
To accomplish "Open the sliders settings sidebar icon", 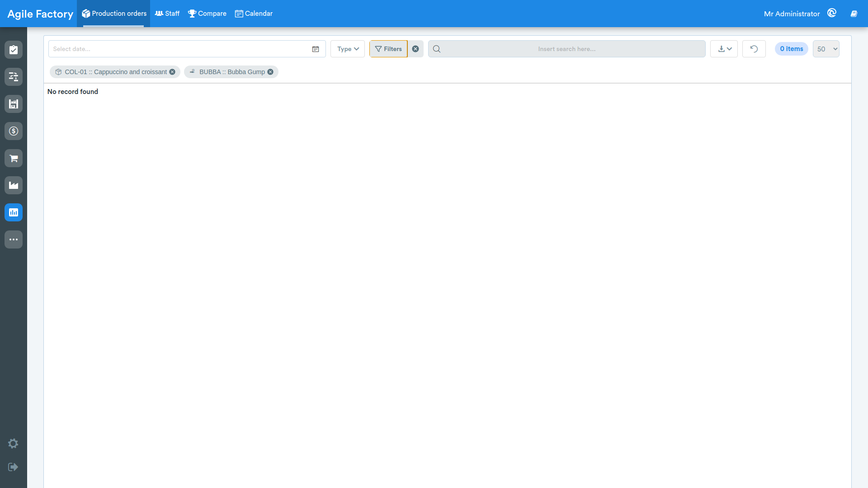I will point(14,77).
